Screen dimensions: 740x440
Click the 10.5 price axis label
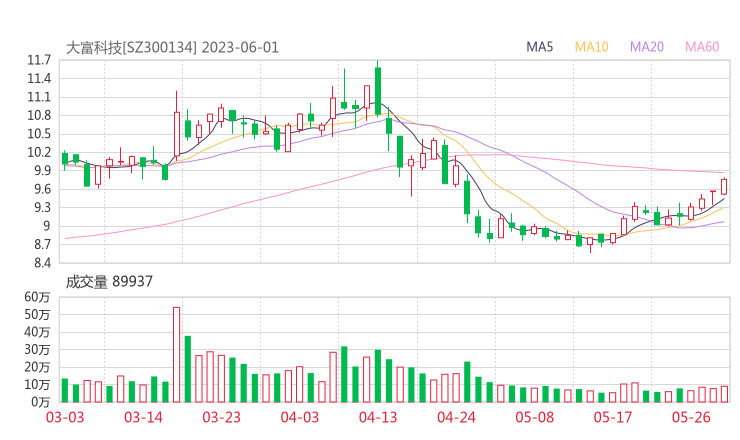[x=39, y=134]
